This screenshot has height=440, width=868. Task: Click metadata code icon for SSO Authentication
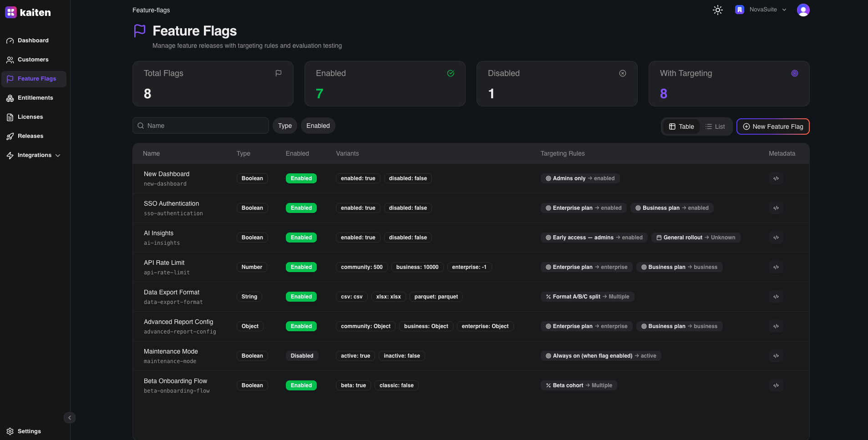click(776, 208)
